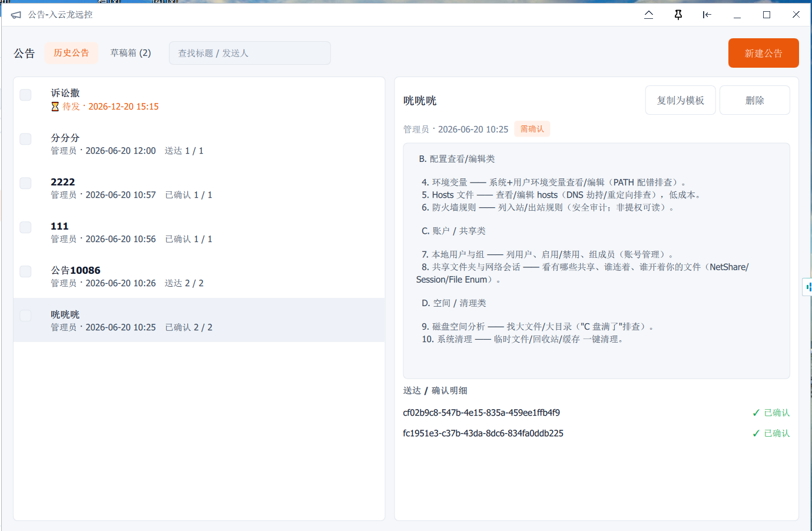Viewport: 812px width, 531px height.
Task: Select the 诉讼撒 announcement title
Action: 65,93
